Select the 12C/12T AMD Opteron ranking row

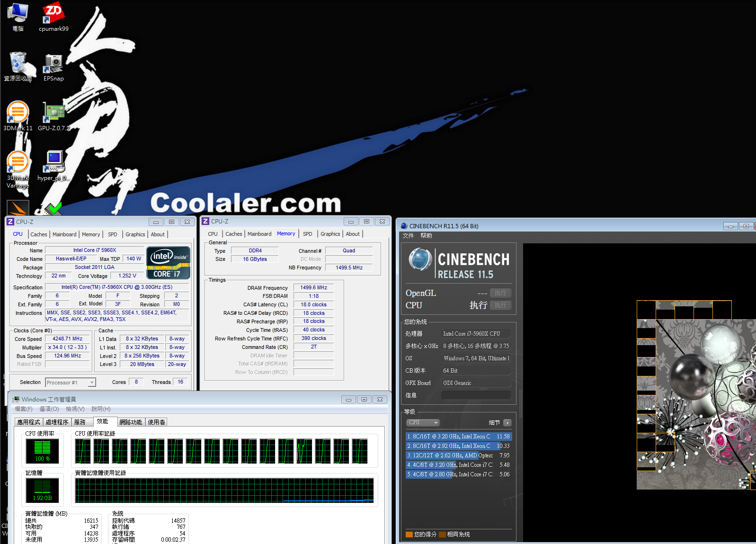458,455
